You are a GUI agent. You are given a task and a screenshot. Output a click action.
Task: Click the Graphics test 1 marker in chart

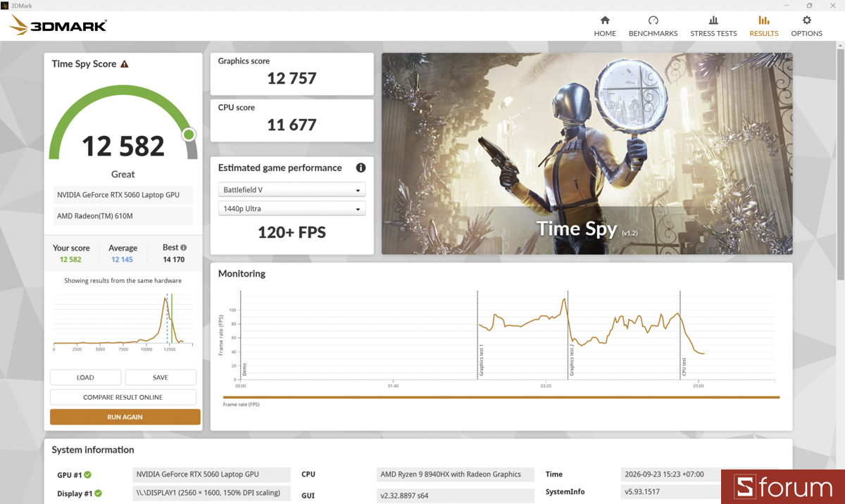(481, 360)
